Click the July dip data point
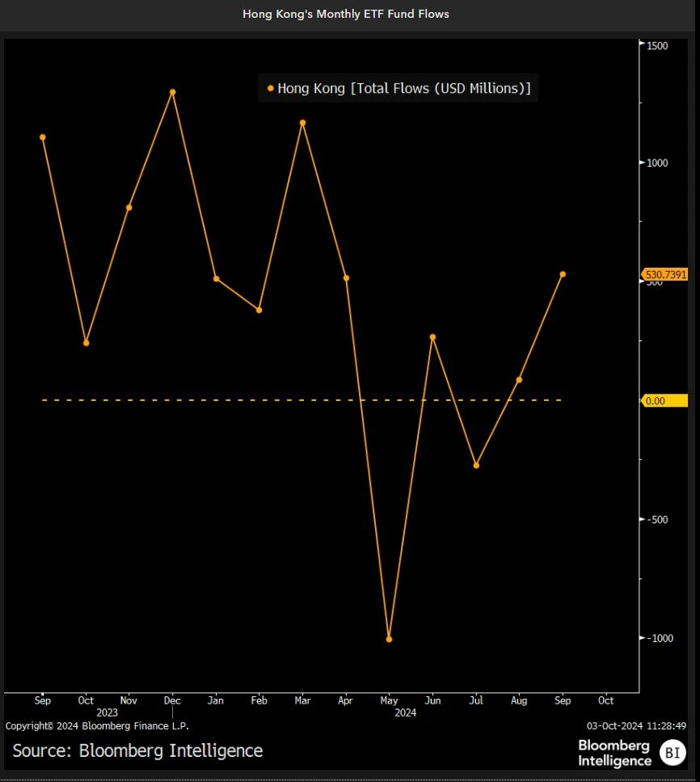 tap(475, 464)
